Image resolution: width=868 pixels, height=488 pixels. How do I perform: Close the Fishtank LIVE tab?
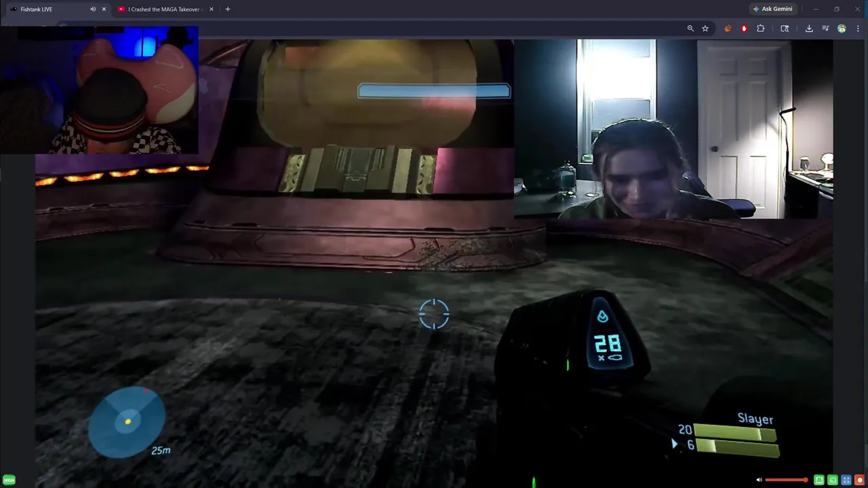pyautogui.click(x=104, y=9)
